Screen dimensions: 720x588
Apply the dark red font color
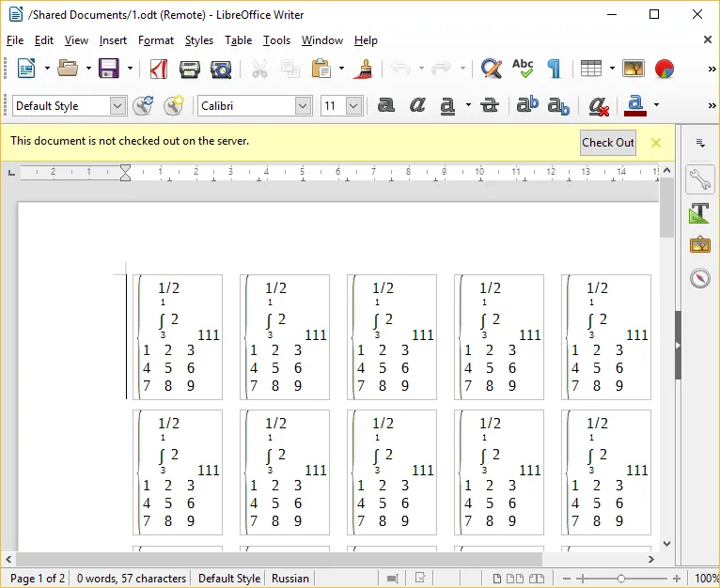pos(635,105)
